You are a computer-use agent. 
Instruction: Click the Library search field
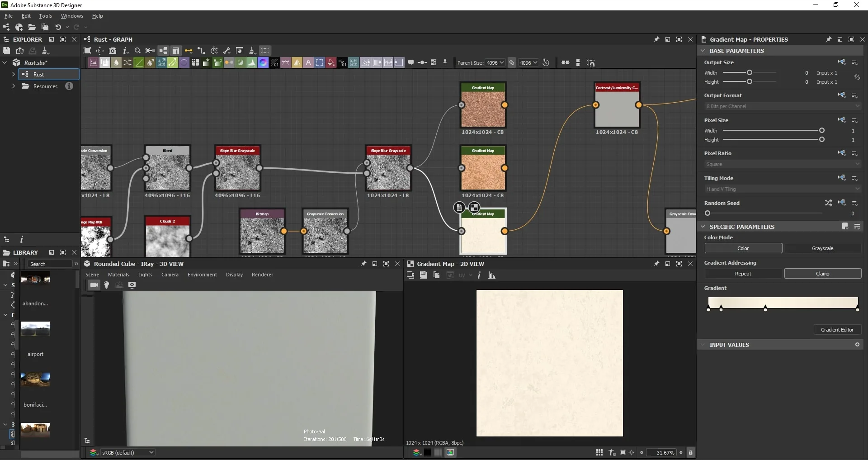pyautogui.click(x=50, y=264)
